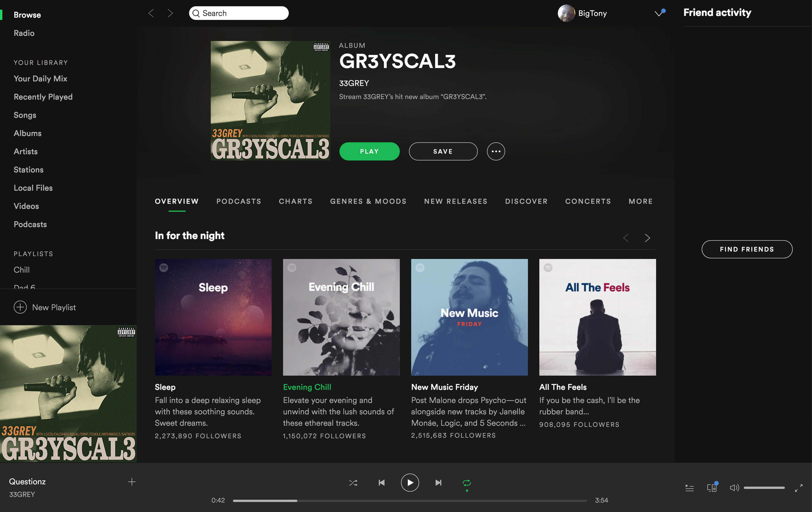Open the MORE tab dropdown
The image size is (812, 512).
coord(640,201)
